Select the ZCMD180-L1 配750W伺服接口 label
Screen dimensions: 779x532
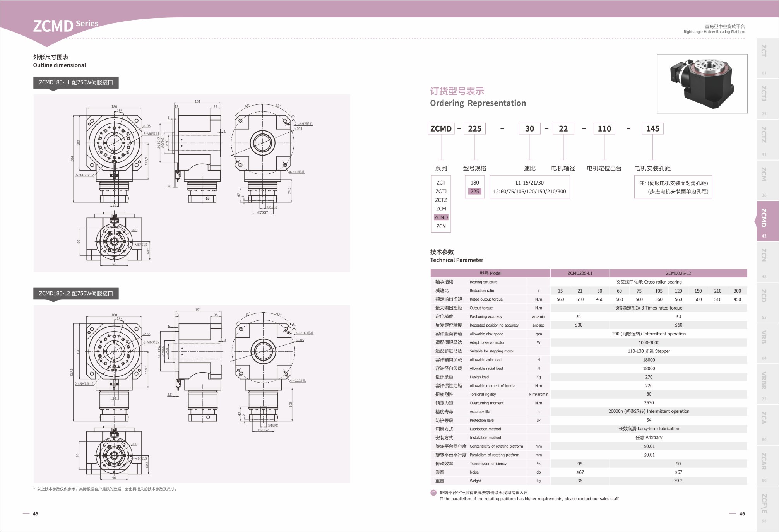coord(76,82)
